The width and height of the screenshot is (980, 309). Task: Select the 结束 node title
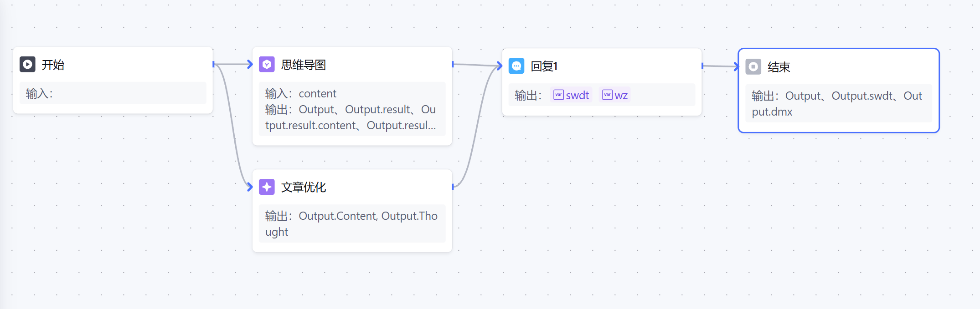(779, 67)
